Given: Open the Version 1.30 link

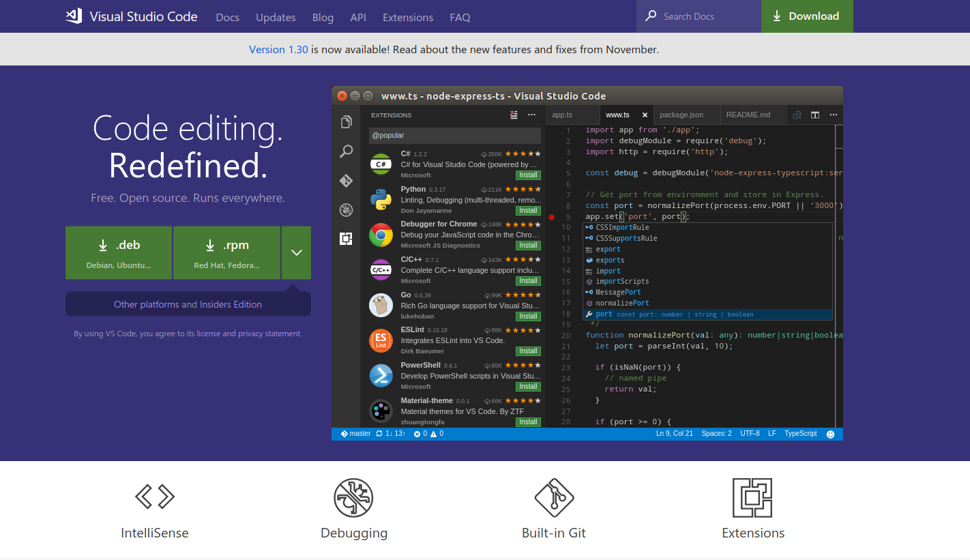Looking at the screenshot, I should click(278, 49).
